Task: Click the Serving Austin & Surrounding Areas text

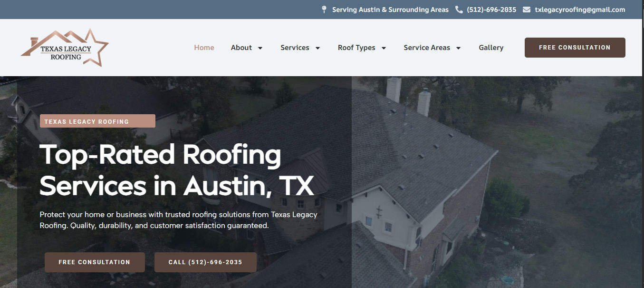Action: [x=390, y=10]
